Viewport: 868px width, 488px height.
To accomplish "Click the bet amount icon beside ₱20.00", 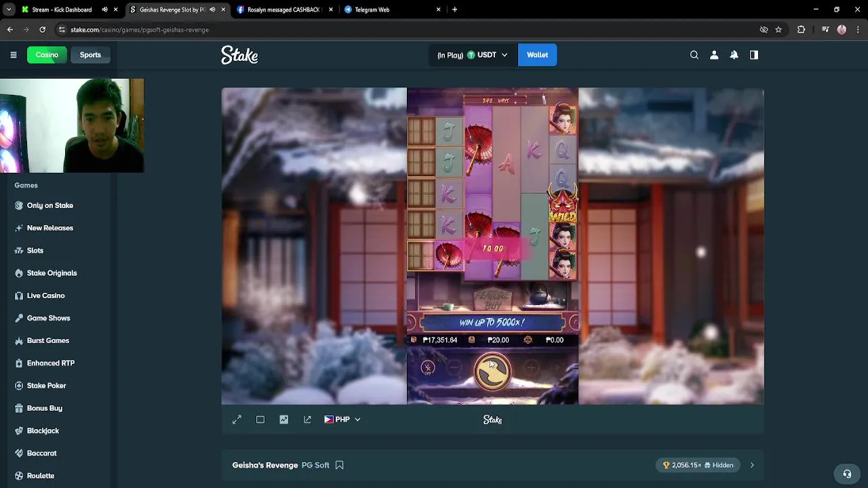I will [471, 340].
